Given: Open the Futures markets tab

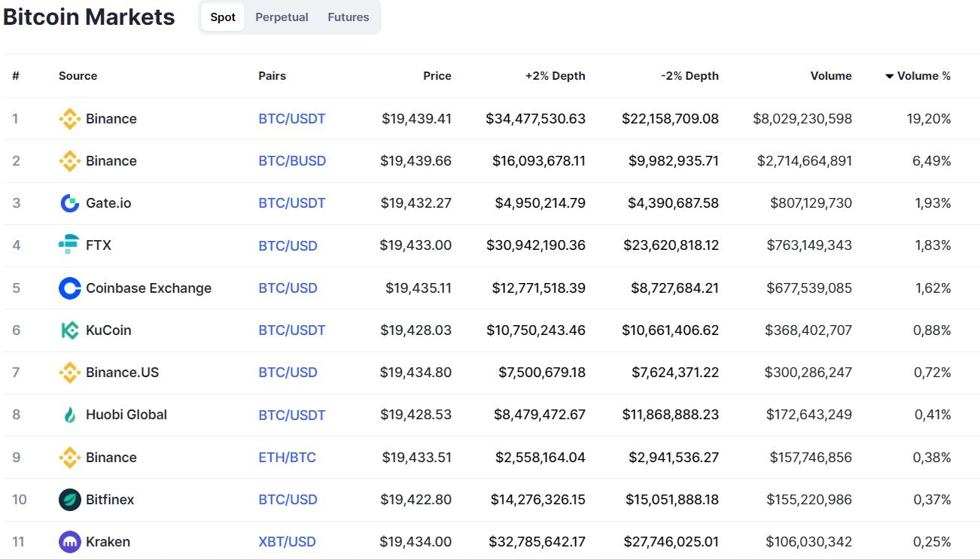Looking at the screenshot, I should click(348, 17).
